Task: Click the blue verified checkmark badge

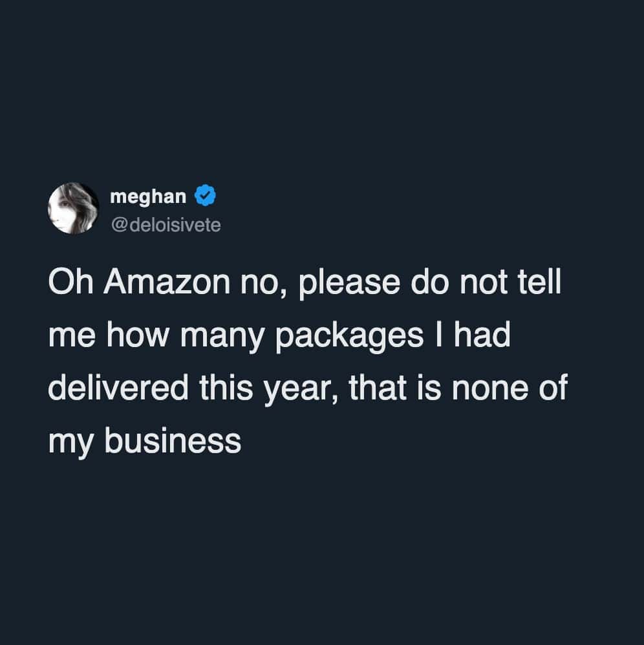Action: pos(206,195)
